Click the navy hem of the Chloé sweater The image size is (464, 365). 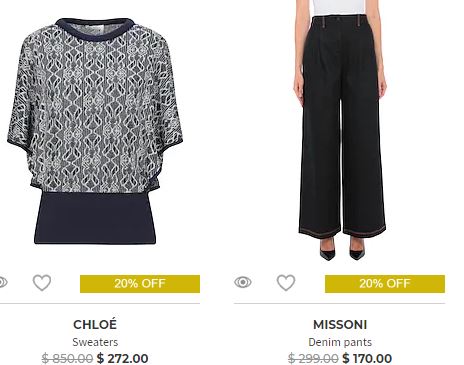[x=95, y=218]
